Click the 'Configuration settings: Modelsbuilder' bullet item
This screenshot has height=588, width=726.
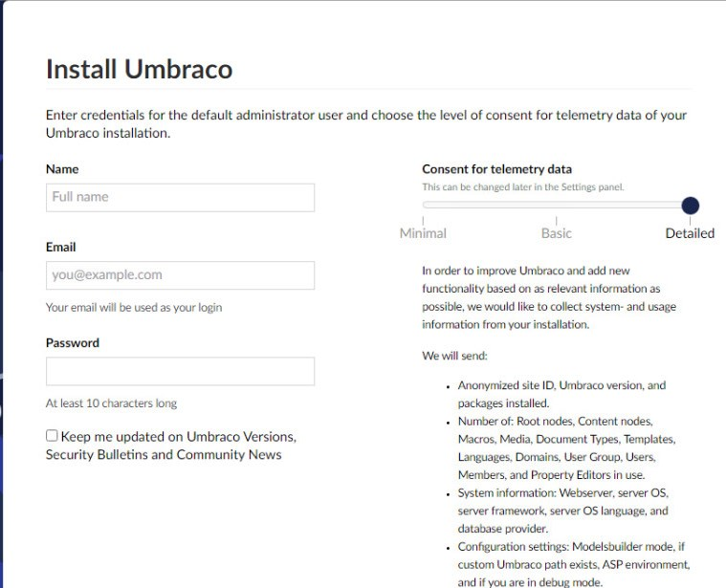click(574, 564)
